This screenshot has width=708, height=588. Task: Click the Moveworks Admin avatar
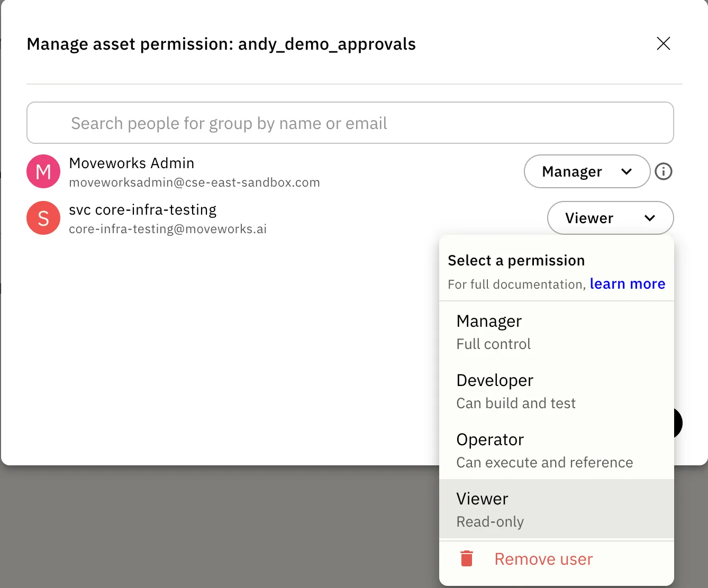pos(43,171)
